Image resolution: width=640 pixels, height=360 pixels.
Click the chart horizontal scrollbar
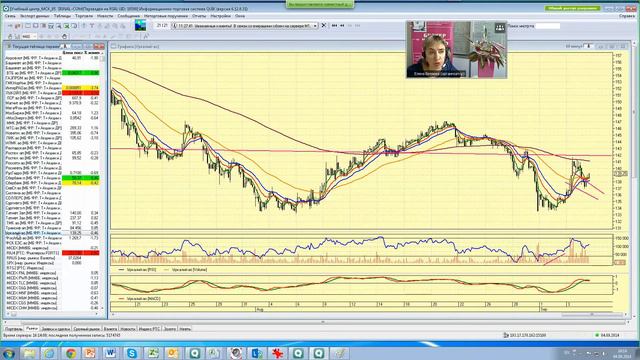click(x=369, y=315)
